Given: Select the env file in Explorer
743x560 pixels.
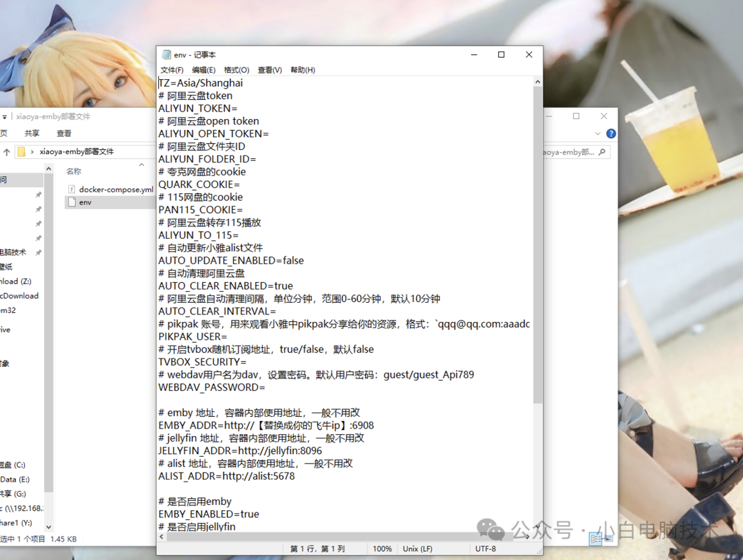Looking at the screenshot, I should pyautogui.click(x=85, y=202).
